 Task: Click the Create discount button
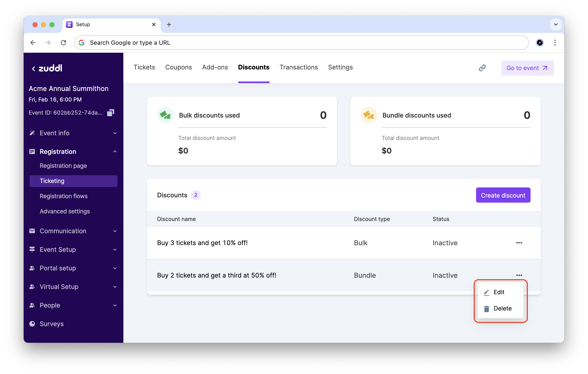(503, 195)
